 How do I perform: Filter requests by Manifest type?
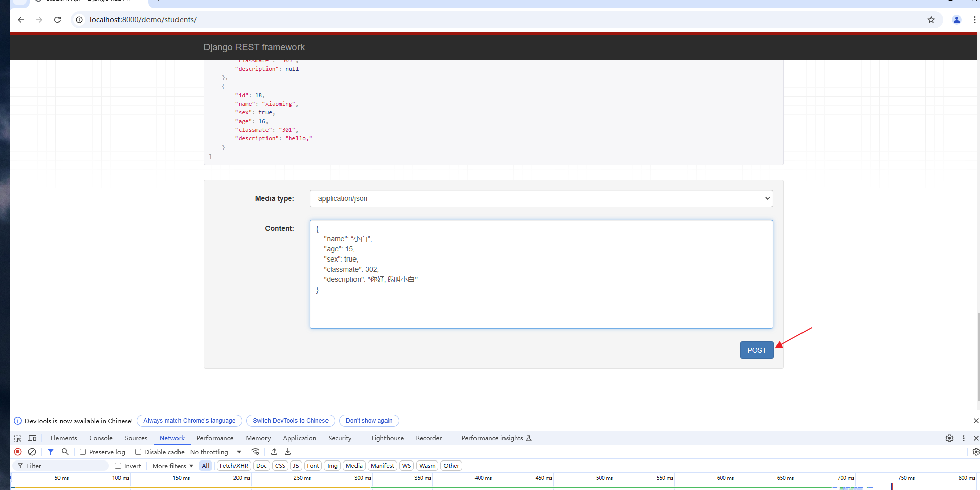coord(382,466)
